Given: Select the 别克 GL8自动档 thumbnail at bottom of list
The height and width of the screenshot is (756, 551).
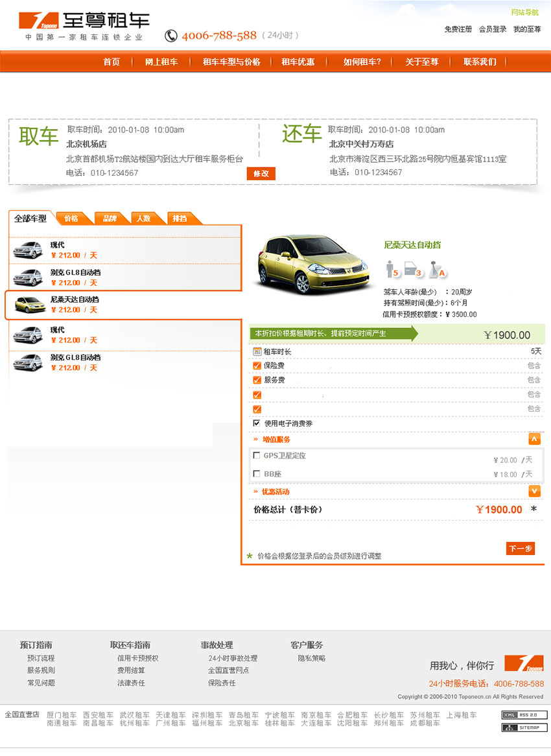Looking at the screenshot, I should pyautogui.click(x=28, y=362).
